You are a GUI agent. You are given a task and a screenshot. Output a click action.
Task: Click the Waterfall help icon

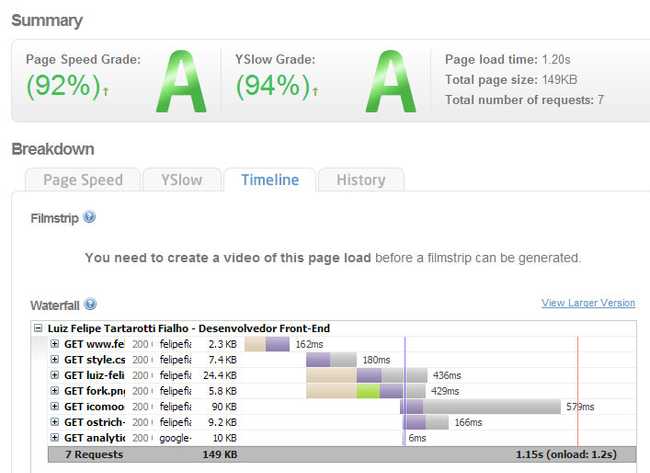pos(91,304)
